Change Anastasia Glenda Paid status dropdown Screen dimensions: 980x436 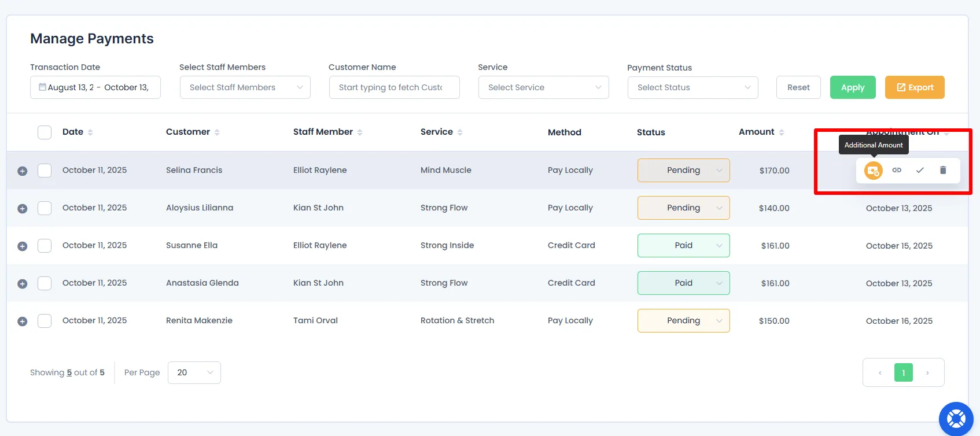pyautogui.click(x=684, y=283)
